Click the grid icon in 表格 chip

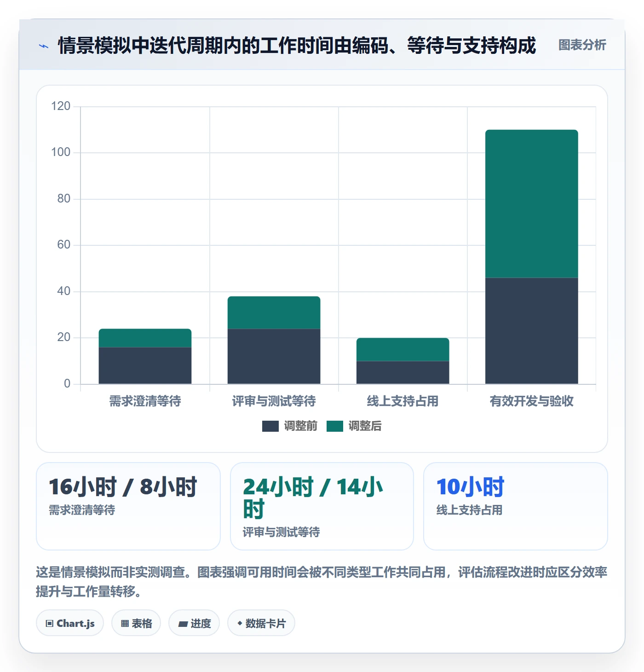point(125,624)
